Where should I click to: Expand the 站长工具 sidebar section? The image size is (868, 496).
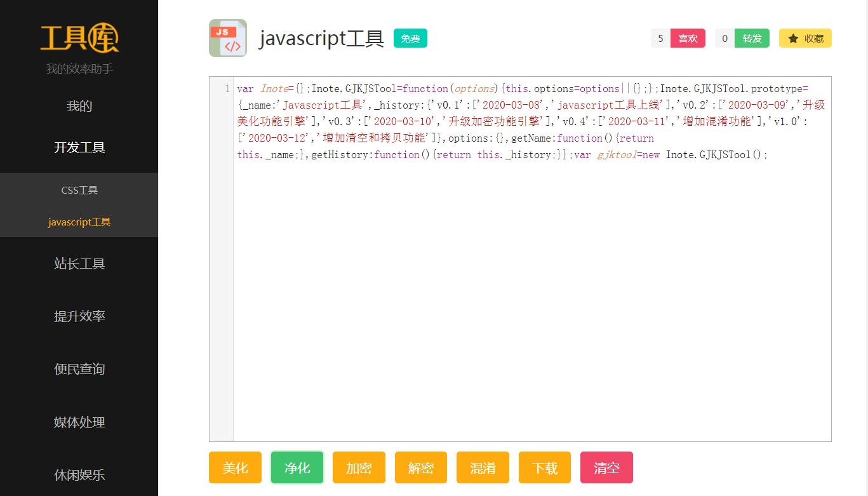(79, 264)
